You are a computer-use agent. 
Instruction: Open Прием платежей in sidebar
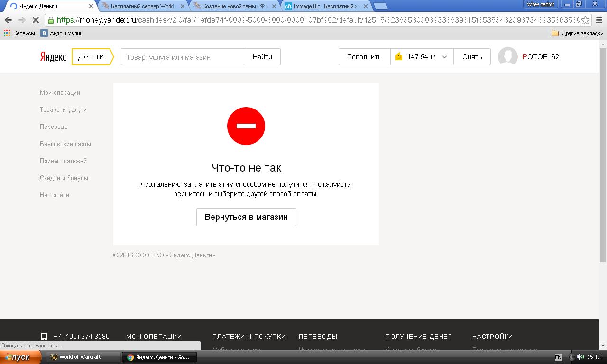(63, 161)
